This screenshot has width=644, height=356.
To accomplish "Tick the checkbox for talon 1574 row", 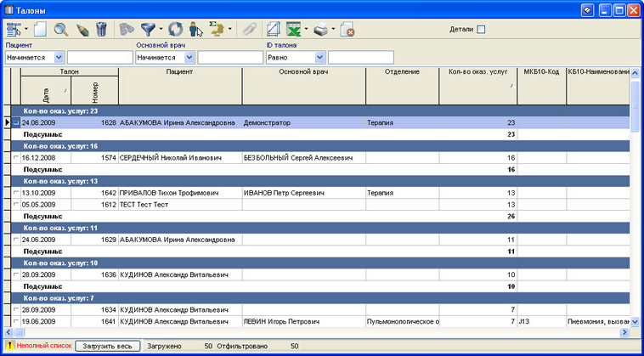I will [x=16, y=157].
